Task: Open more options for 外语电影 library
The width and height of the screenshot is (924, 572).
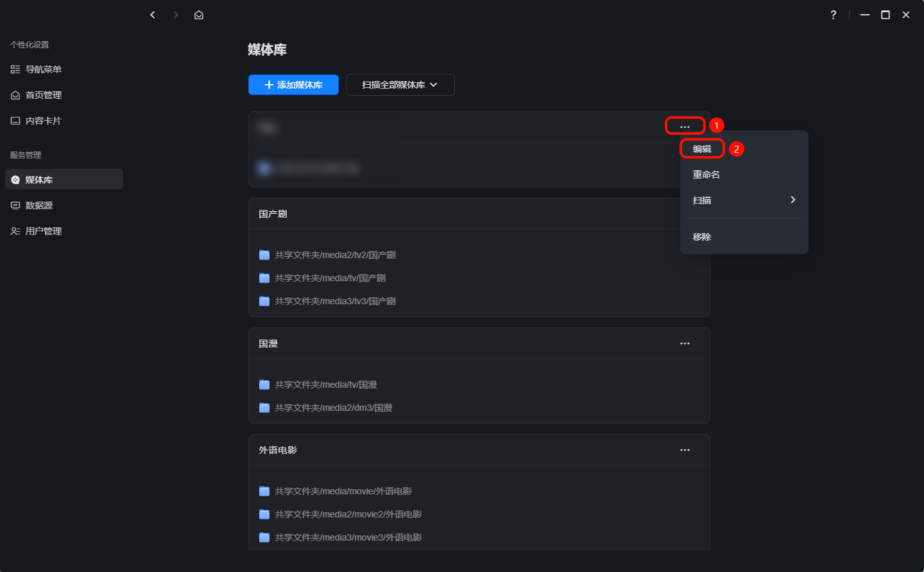Action: pyautogui.click(x=685, y=450)
